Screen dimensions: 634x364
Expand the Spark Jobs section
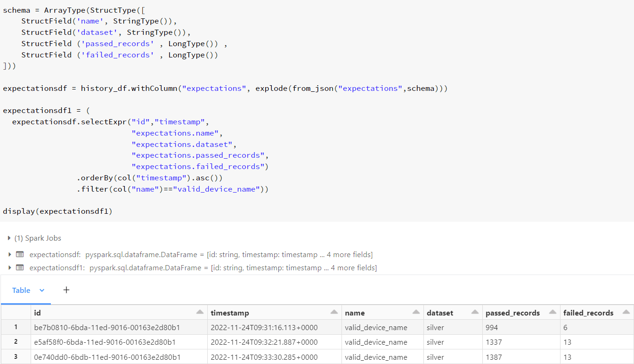9,238
